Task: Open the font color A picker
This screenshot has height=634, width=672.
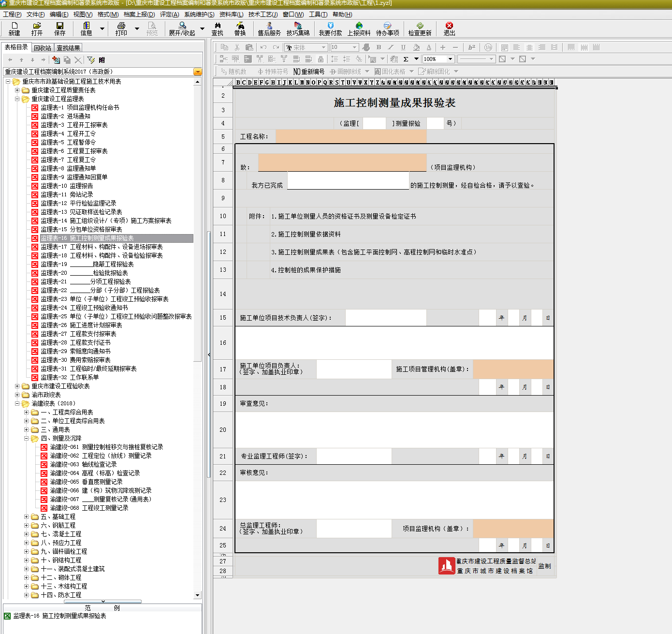Action: (x=429, y=47)
